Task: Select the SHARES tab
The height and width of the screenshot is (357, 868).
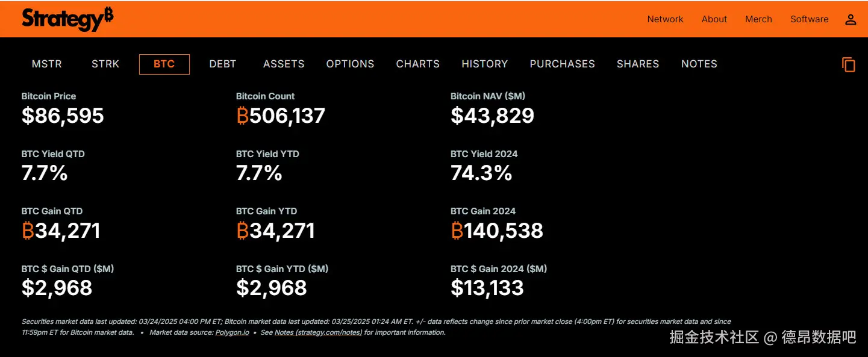Action: tap(638, 64)
